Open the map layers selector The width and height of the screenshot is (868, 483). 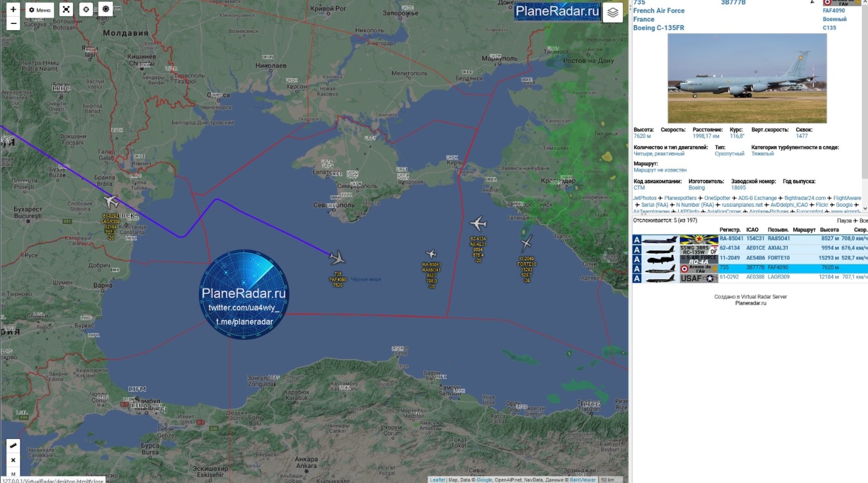click(x=612, y=12)
